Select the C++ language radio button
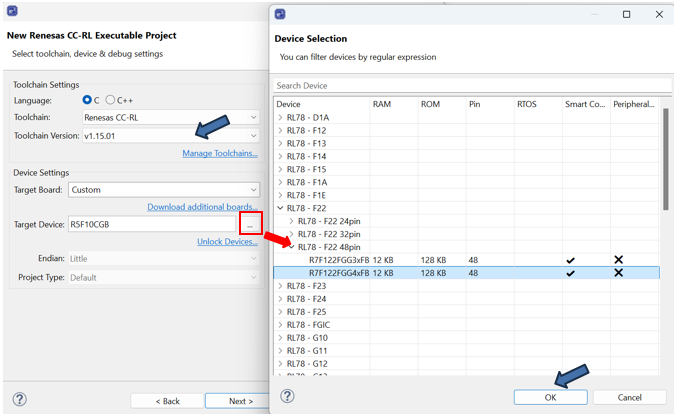The height and width of the screenshot is (414, 675). (x=110, y=100)
